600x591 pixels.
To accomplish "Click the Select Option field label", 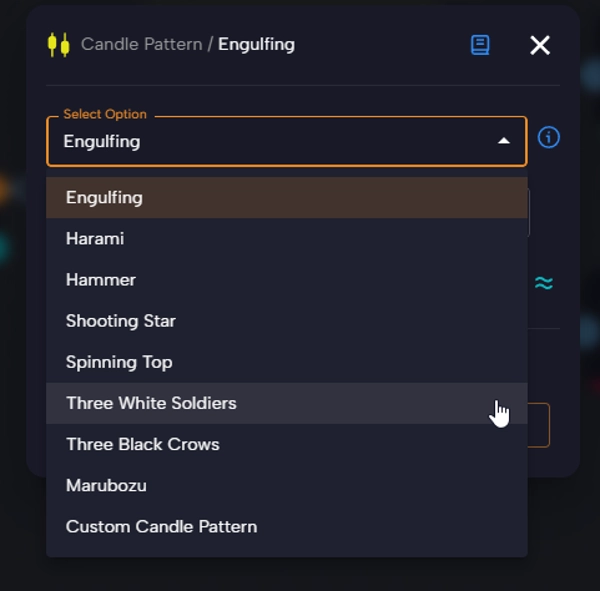I will point(105,115).
